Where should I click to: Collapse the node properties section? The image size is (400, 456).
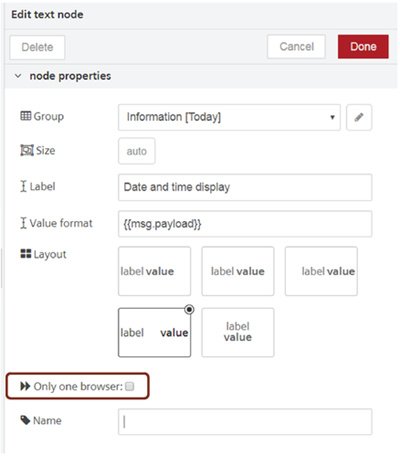tap(18, 76)
